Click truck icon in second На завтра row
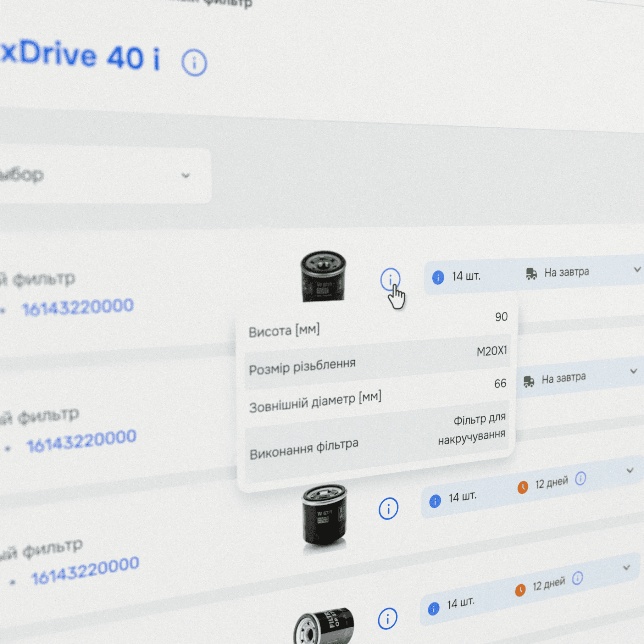The width and height of the screenshot is (644, 644). coord(529,381)
